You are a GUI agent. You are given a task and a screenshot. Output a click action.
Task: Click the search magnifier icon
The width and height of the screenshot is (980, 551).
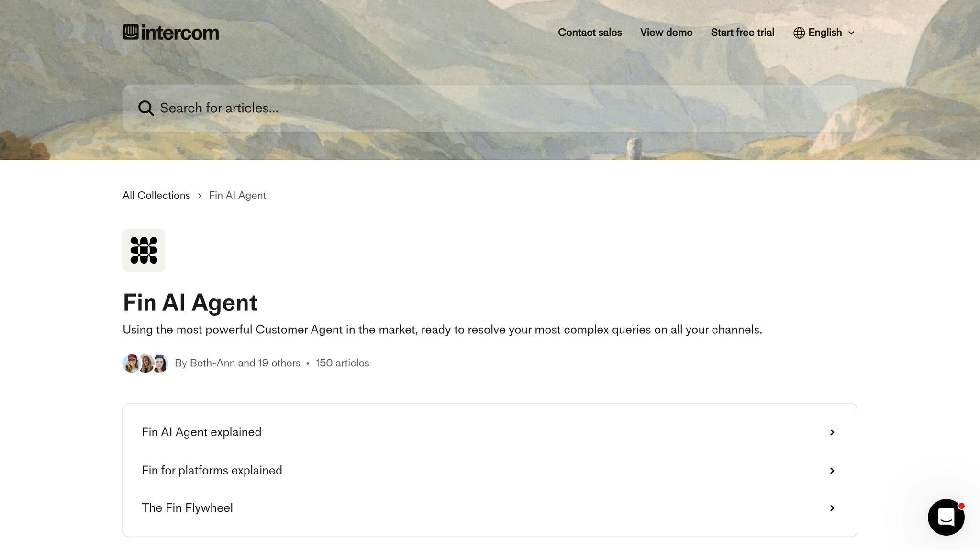tap(146, 108)
